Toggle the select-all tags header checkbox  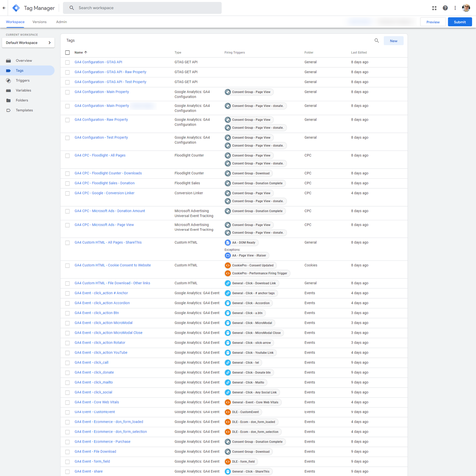tap(68, 53)
